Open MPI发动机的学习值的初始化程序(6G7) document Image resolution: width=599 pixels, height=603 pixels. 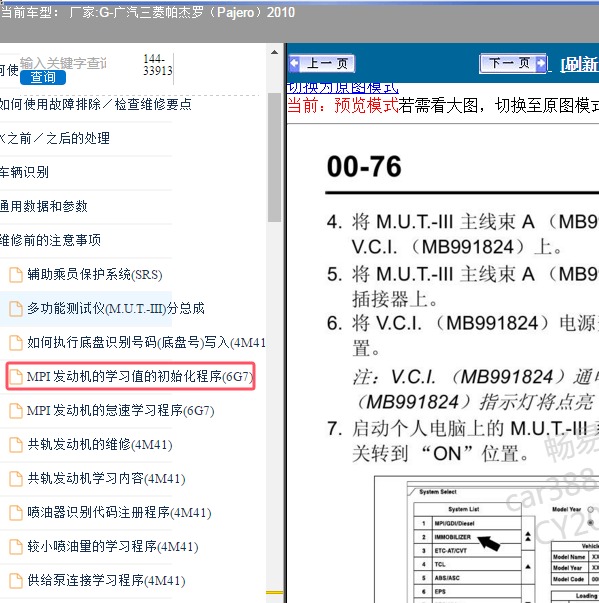[140, 376]
